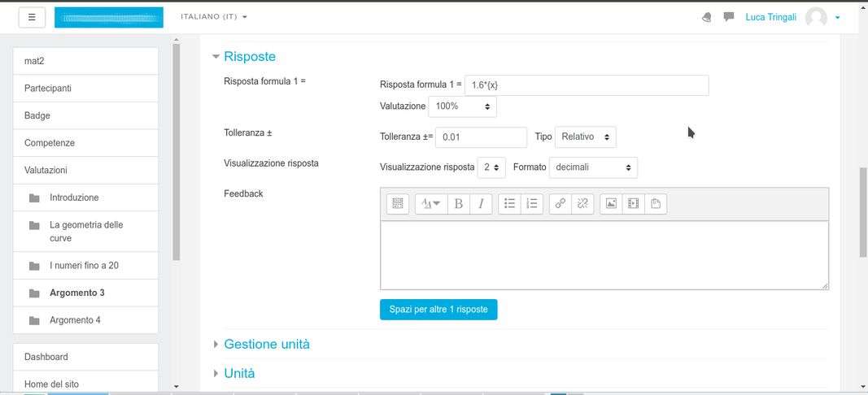This screenshot has height=395, width=868.
Task: Open the user menu arrow
Action: point(838,18)
